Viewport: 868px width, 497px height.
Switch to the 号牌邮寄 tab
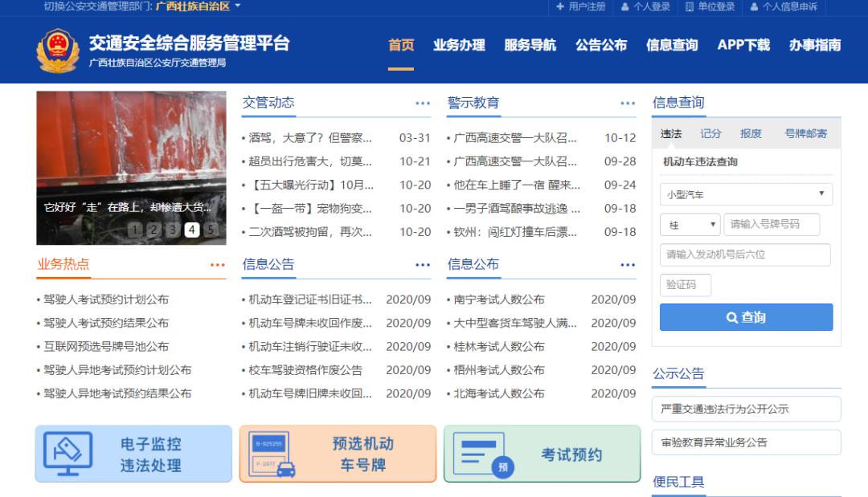tap(806, 133)
